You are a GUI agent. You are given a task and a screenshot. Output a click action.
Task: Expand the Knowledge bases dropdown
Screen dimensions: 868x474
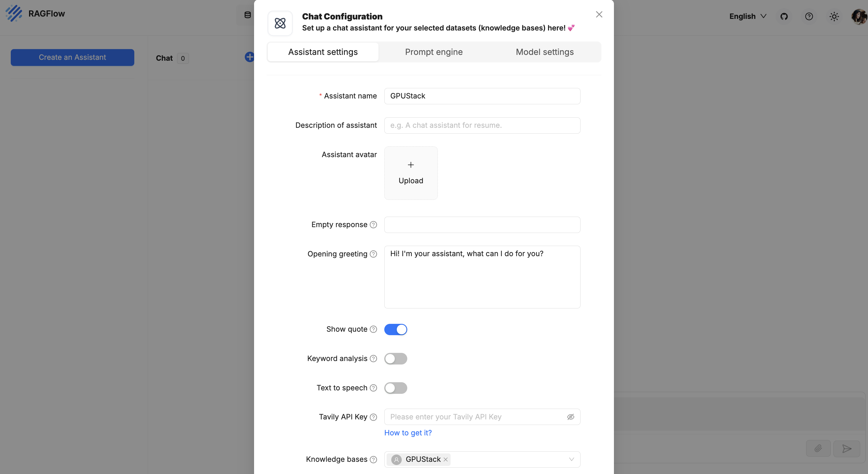click(x=571, y=459)
